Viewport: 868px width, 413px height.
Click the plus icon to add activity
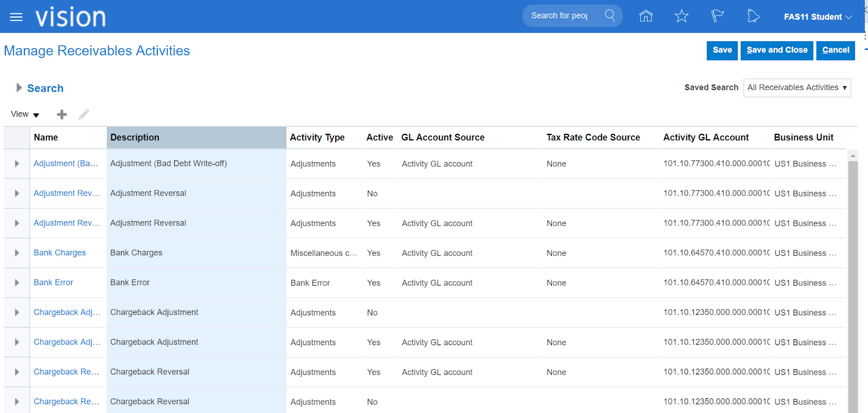62,114
